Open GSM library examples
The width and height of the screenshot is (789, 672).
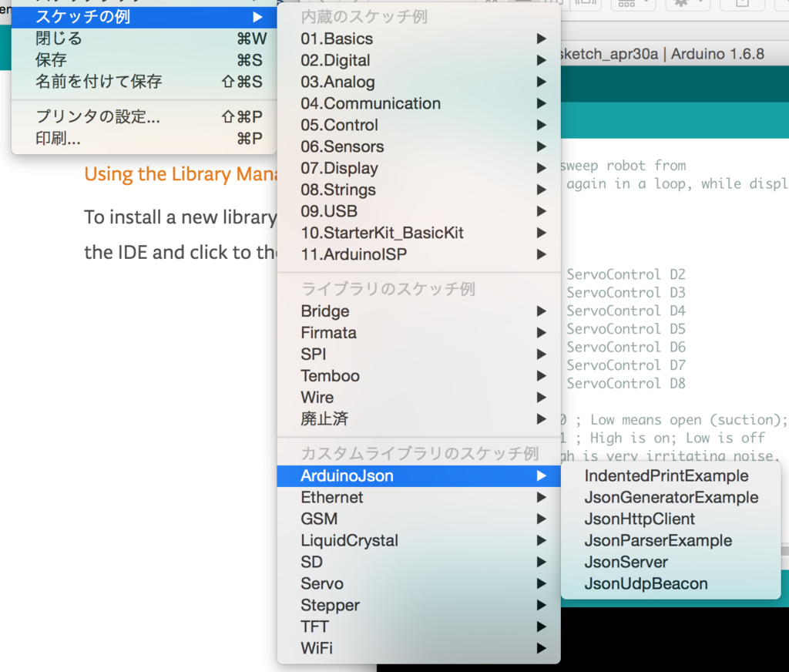pyautogui.click(x=418, y=519)
